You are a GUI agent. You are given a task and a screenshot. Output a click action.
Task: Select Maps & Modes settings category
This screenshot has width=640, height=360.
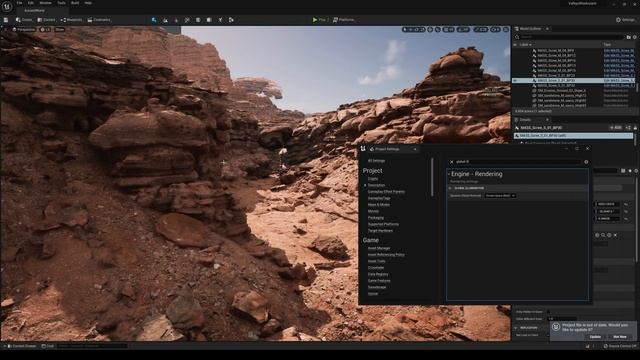tap(379, 205)
